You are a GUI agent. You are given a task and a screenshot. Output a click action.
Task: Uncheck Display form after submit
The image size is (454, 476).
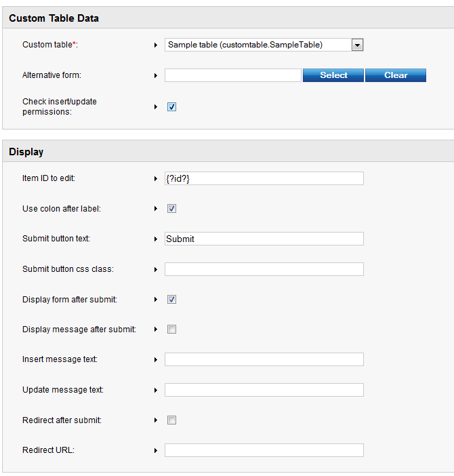pos(172,299)
